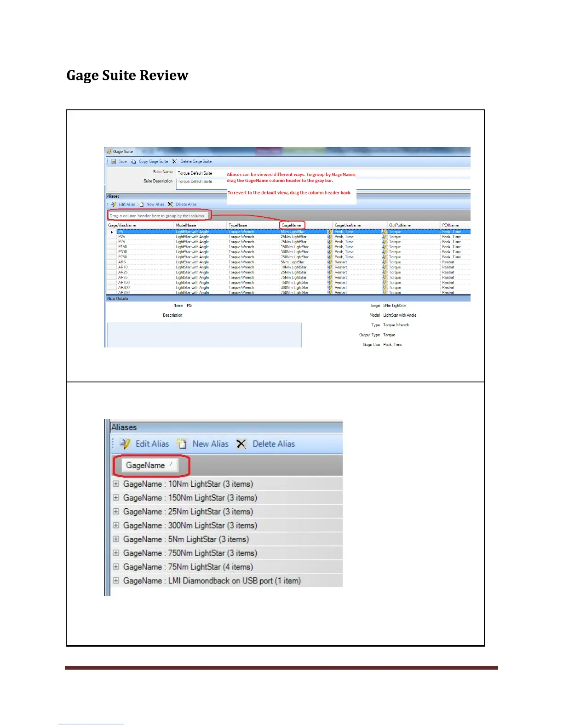This screenshot has height=728, width=563.
Task: Select the P750 alias row
Action: point(288,257)
